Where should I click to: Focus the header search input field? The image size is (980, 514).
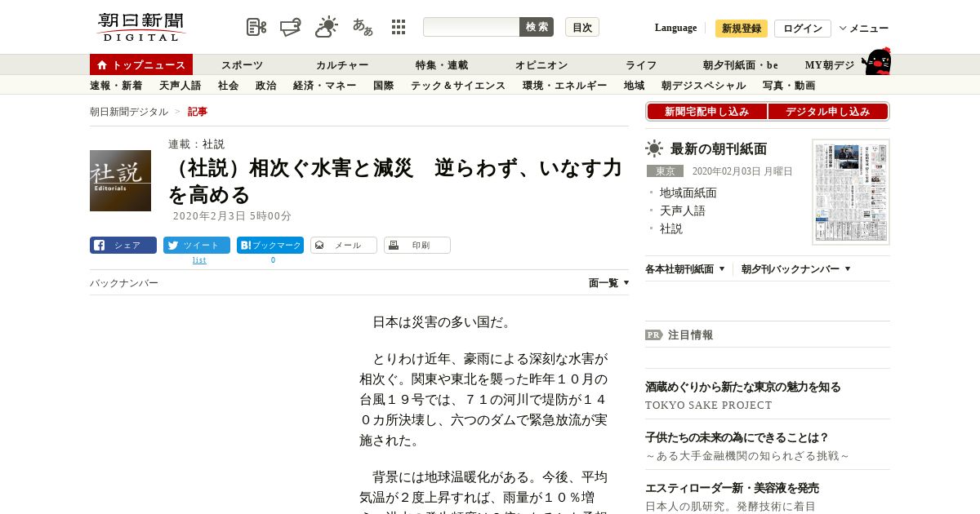(x=471, y=27)
